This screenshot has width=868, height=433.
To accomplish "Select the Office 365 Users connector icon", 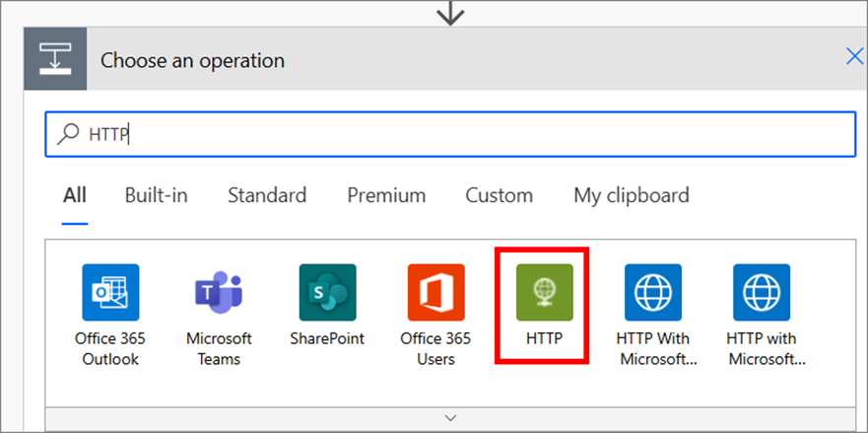I will tap(435, 293).
